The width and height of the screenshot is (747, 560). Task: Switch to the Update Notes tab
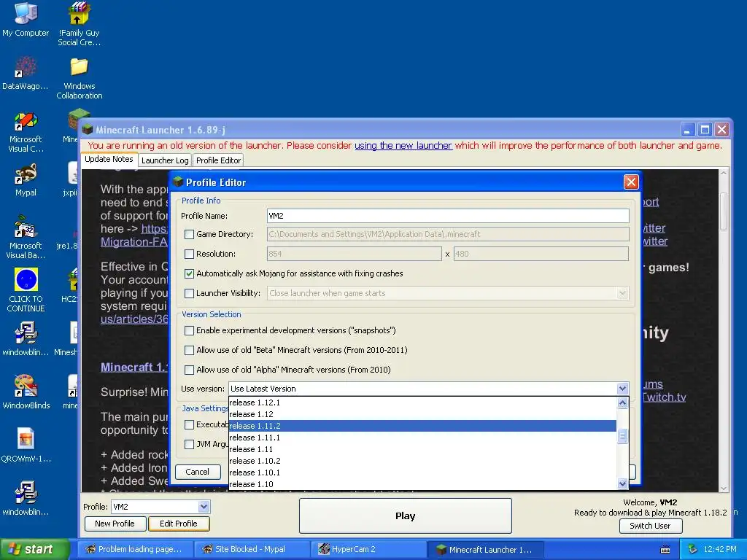pyautogui.click(x=109, y=160)
